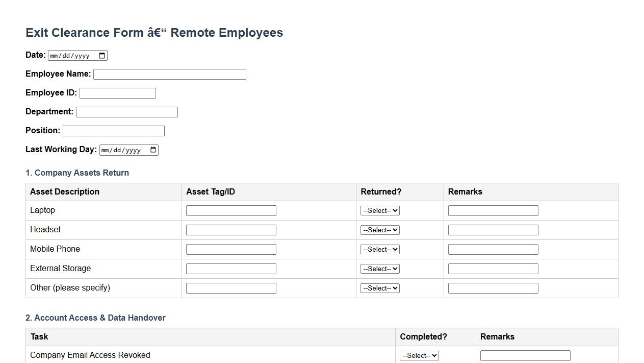Open the Returned? dropdown for Other asset
The height and width of the screenshot is (363, 644).
379,287
